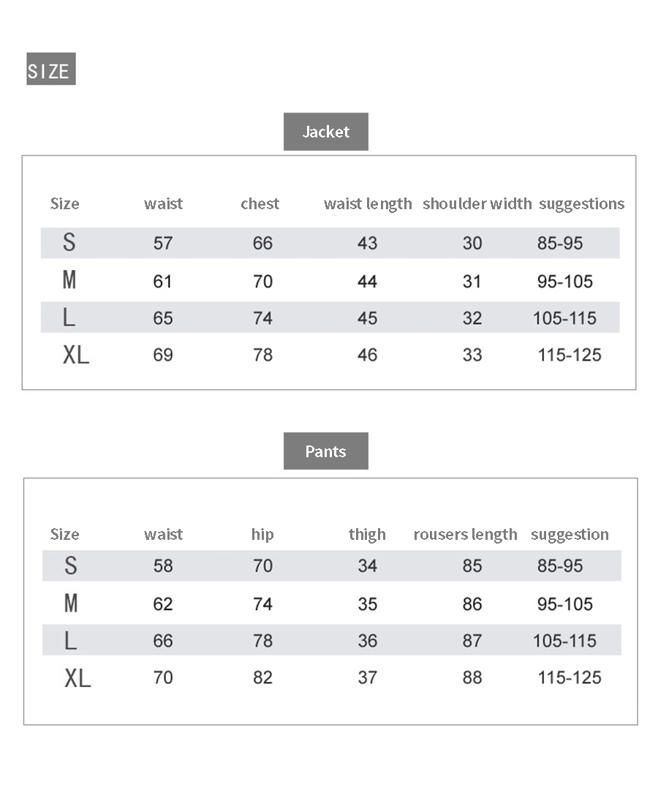Click the SIZE heading badge
The width and height of the screenshot is (658, 812).
(x=50, y=69)
